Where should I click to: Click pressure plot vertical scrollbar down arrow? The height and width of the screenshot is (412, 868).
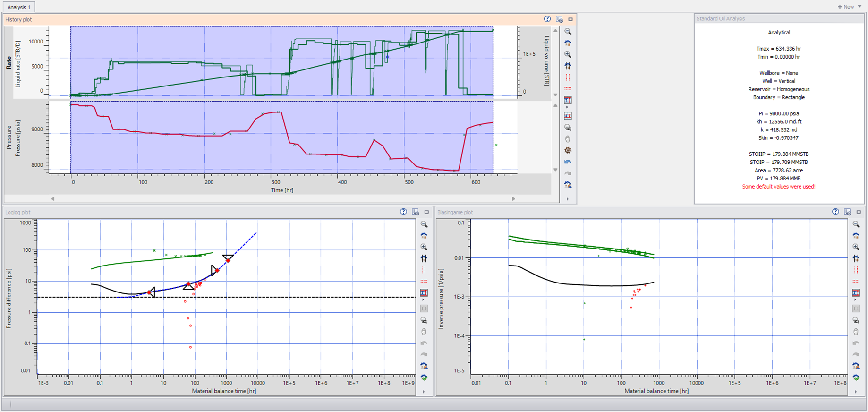(555, 170)
